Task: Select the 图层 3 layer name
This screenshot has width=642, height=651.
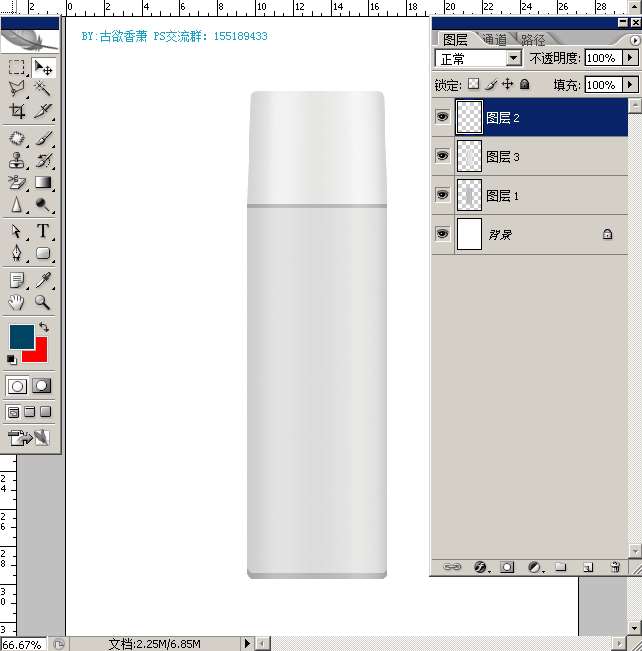Action: 503,157
